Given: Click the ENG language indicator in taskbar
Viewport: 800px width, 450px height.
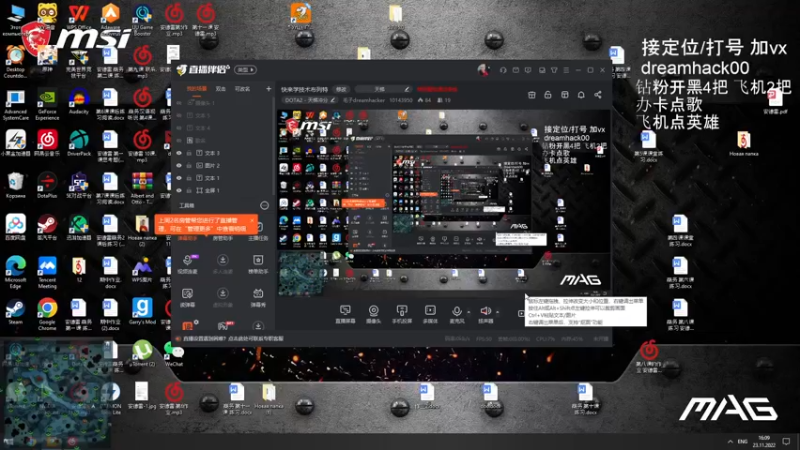Looking at the screenshot, I should 743,441.
